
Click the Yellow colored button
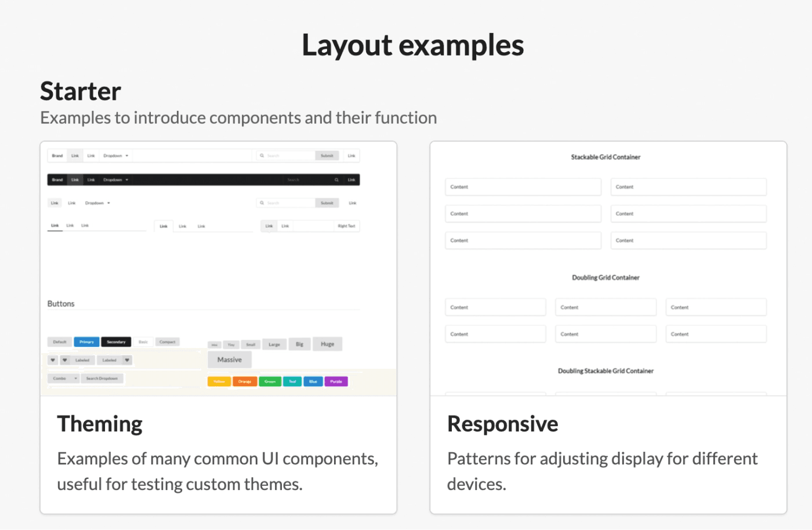click(x=219, y=382)
